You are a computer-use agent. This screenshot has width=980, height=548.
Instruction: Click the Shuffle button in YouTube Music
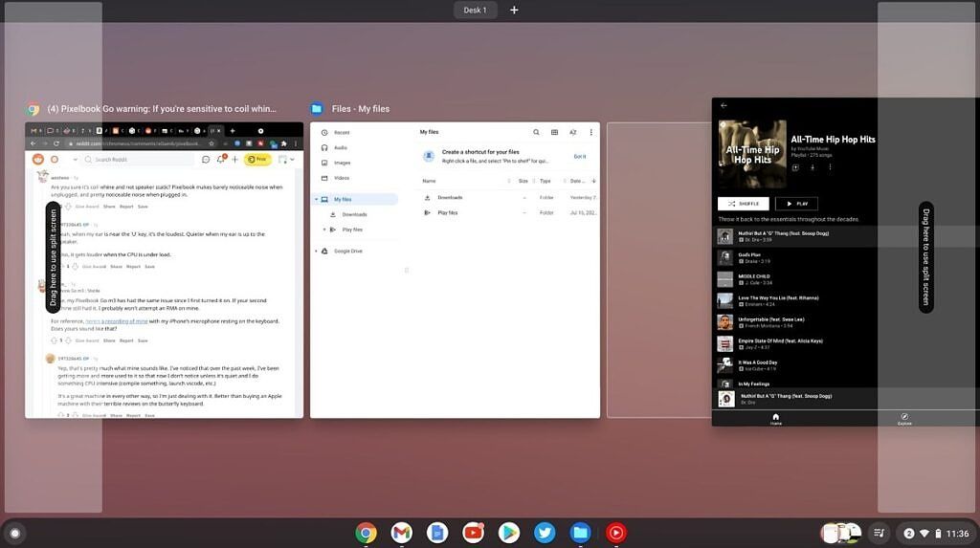click(743, 204)
